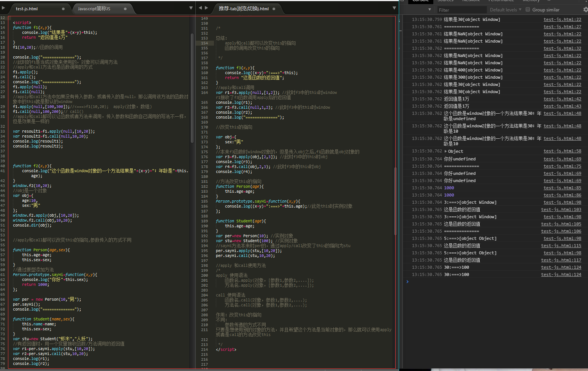This screenshot has width=588, height=371.
Task: Switch to the 推荐-tab浏览(切换).html tab
Action: click(x=244, y=8)
